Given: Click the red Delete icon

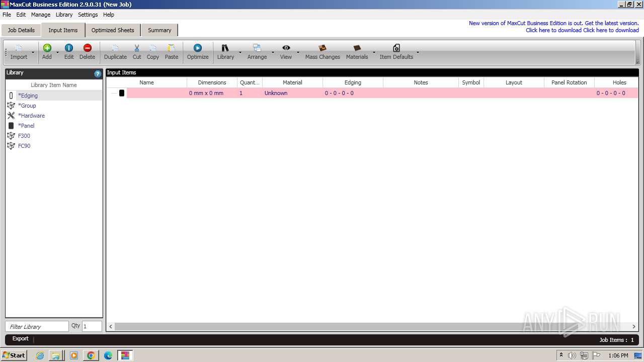Looking at the screenshot, I should (x=87, y=48).
